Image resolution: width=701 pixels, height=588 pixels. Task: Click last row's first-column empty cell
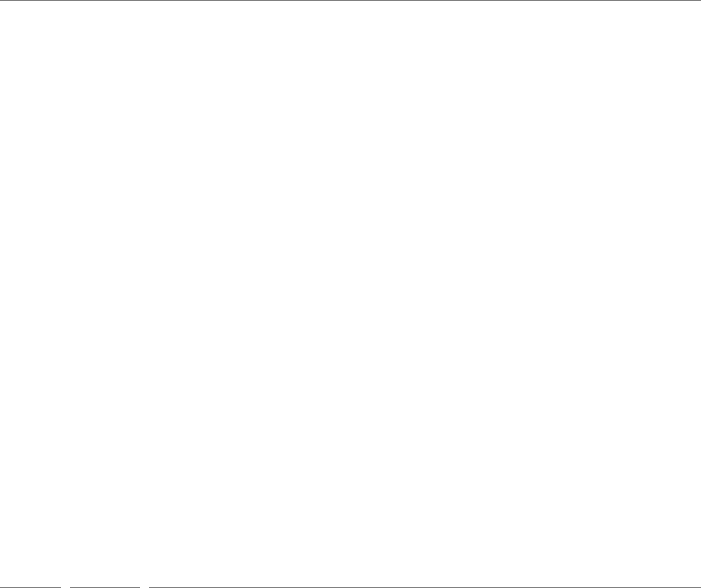tap(30, 513)
